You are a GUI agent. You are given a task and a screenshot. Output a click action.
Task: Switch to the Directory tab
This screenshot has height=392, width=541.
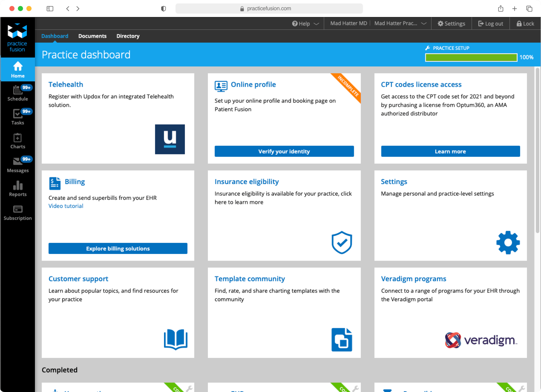click(x=128, y=36)
